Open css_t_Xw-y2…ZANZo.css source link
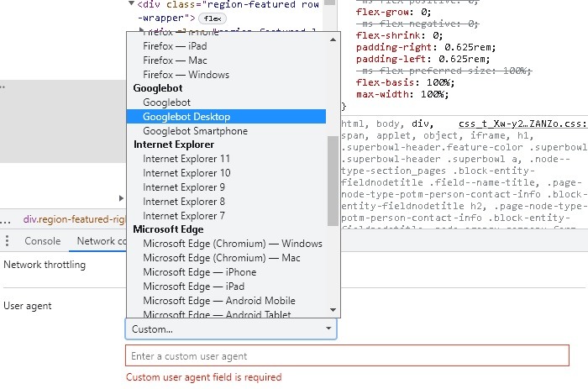Screen dimensions: 588x389 pyautogui.click(x=523, y=124)
